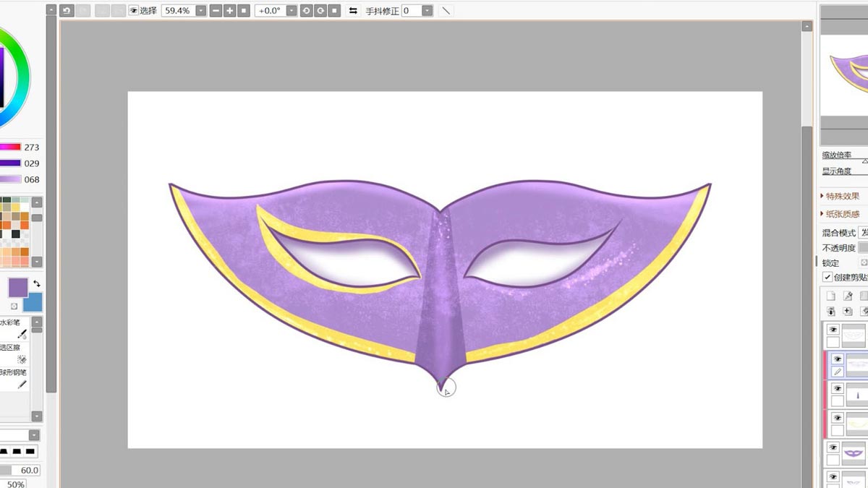Click the tool list scroll-up arrow

pyautogui.click(x=37, y=322)
